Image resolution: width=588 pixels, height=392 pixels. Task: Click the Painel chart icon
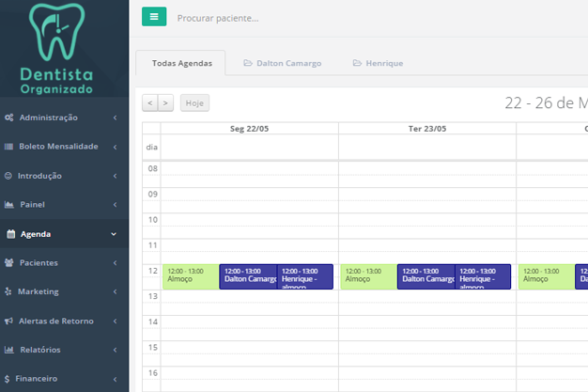[9, 205]
